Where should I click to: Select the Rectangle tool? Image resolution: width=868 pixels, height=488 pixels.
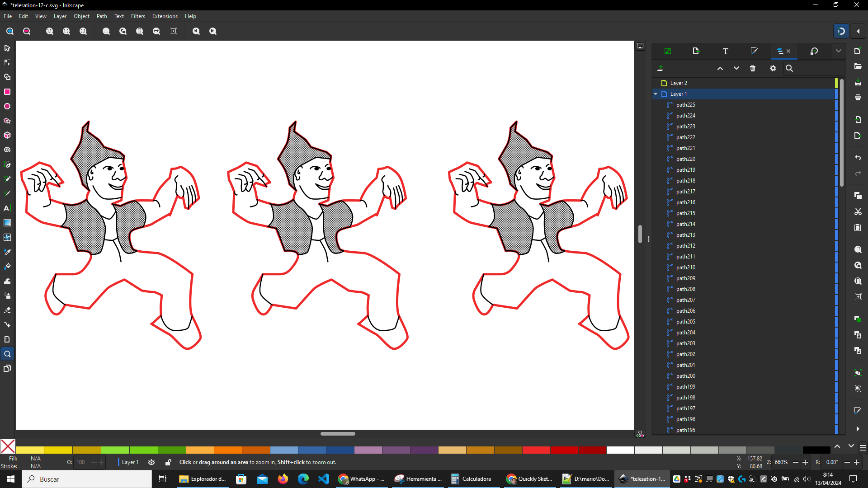[x=7, y=92]
